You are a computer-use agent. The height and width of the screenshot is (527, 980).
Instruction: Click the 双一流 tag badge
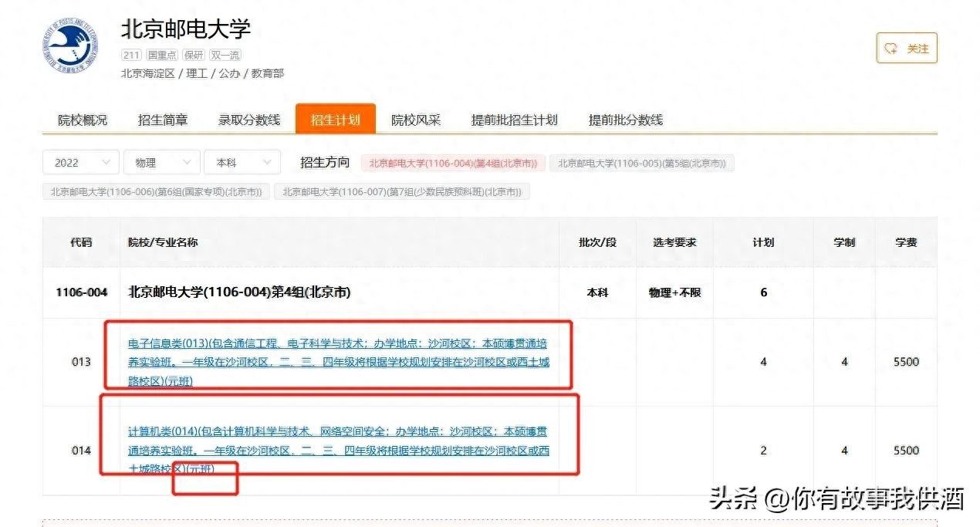225,55
